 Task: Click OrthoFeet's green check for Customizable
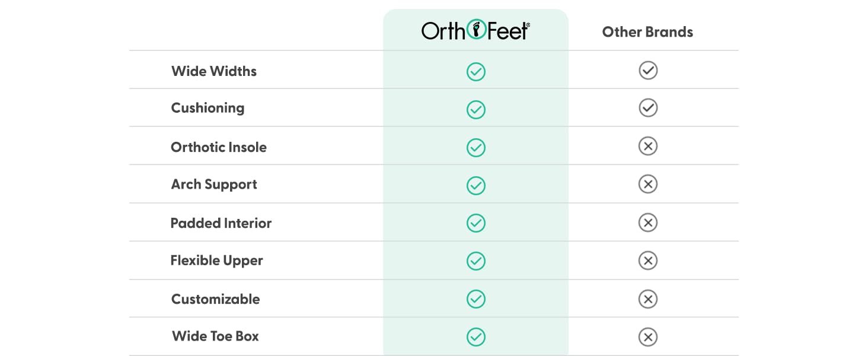[x=476, y=299]
